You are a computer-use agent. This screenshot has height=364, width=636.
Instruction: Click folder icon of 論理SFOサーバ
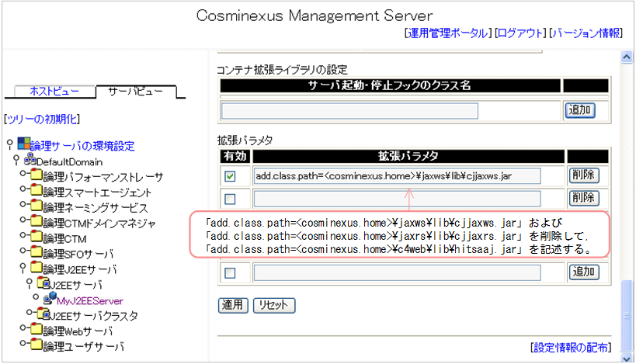coord(36,251)
